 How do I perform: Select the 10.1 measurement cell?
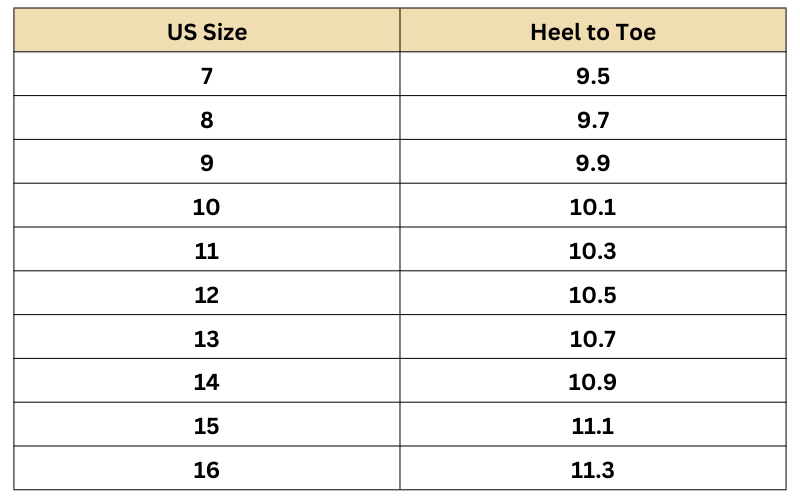[593, 207]
